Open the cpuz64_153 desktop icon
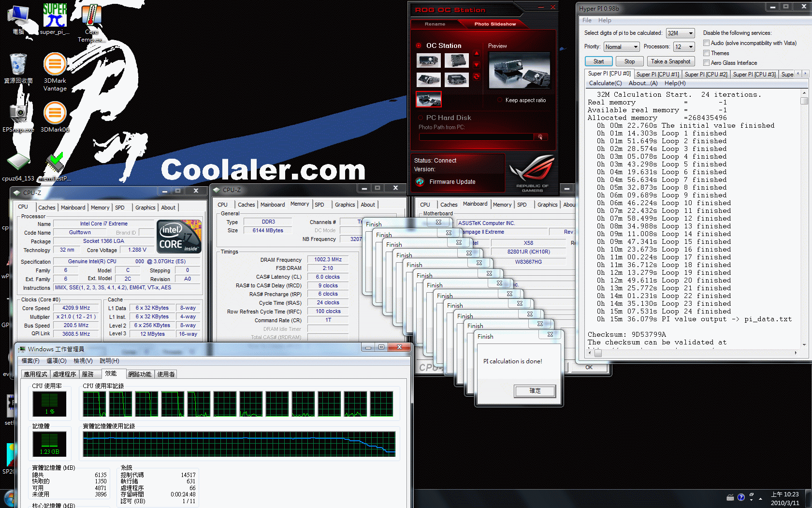 pos(18,167)
